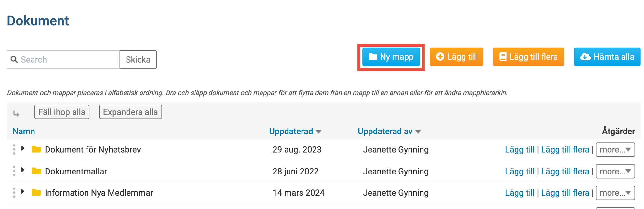Click the indent arrow icon beside Fäll ihop alla
Screen dimensions: 644x209
point(16,113)
